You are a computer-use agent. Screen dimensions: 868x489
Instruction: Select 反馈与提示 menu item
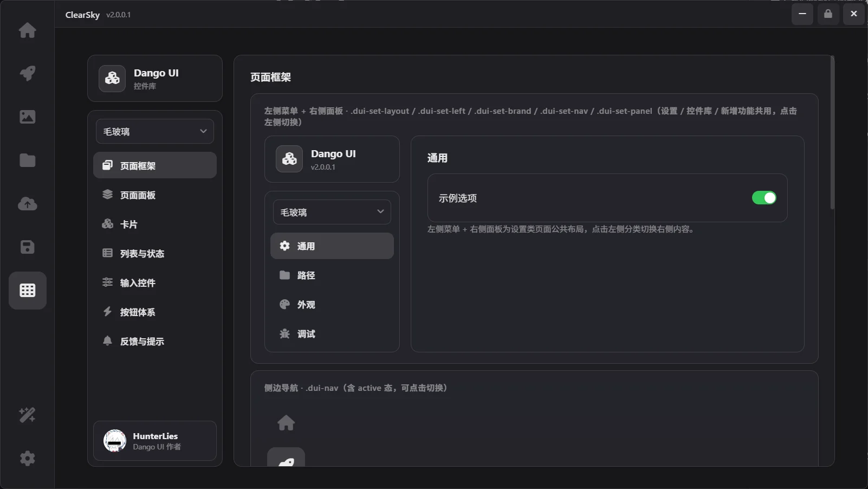155,341
